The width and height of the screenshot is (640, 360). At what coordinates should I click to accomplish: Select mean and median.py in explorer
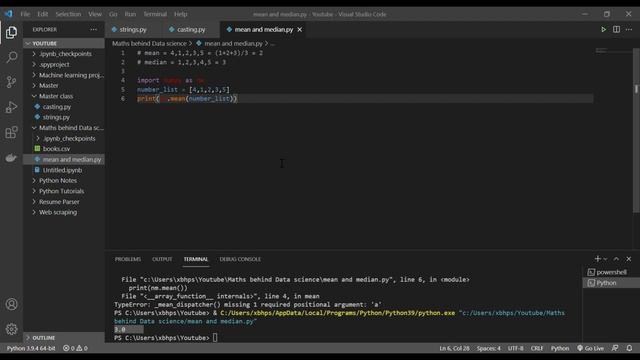click(64, 159)
